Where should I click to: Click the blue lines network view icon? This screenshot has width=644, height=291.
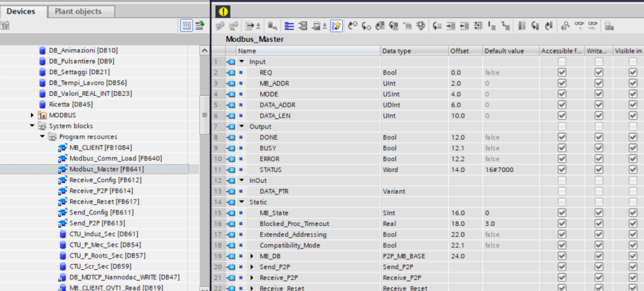289,26
